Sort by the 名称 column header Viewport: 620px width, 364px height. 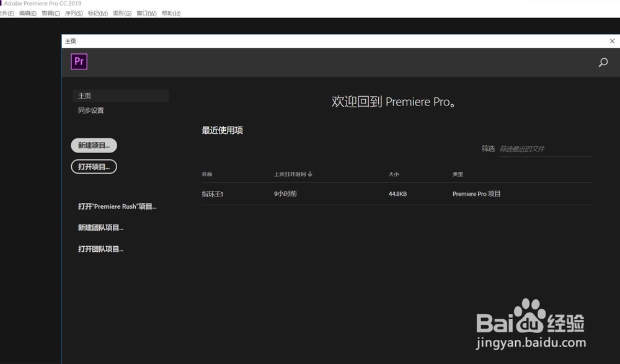click(207, 174)
